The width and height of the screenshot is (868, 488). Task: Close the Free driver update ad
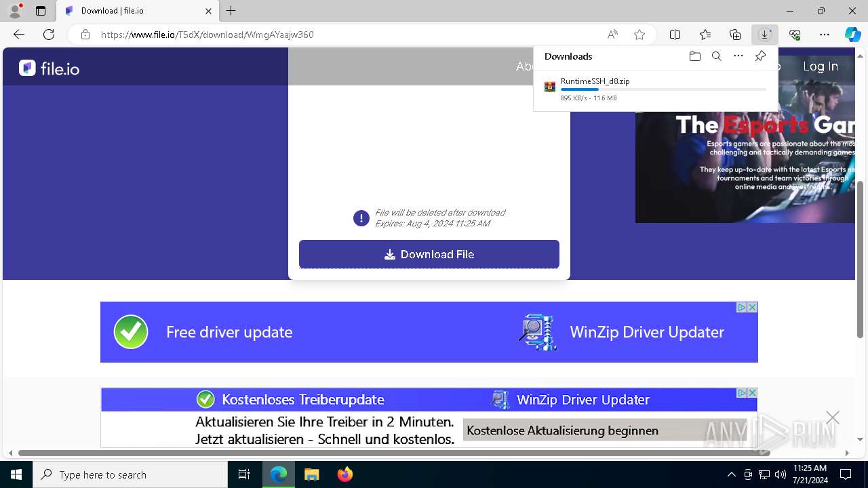click(752, 307)
